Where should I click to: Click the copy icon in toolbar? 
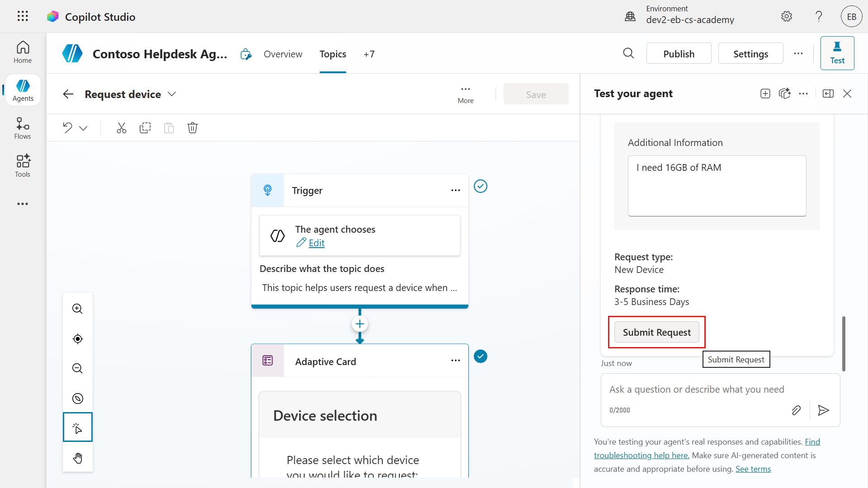[x=145, y=128]
